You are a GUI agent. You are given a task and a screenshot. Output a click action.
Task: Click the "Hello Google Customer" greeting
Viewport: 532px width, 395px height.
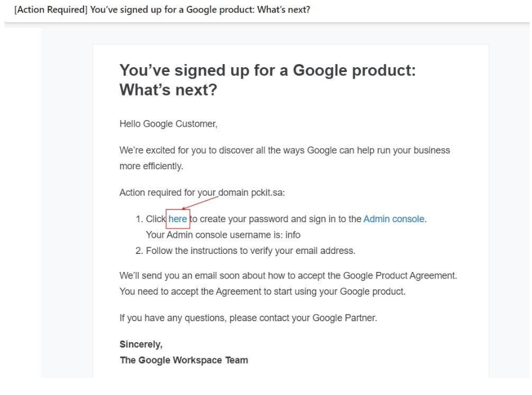(x=168, y=124)
